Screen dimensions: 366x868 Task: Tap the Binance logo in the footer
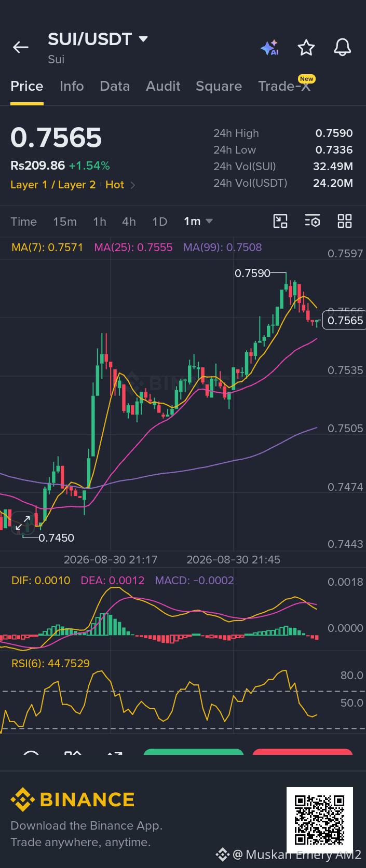click(73, 800)
